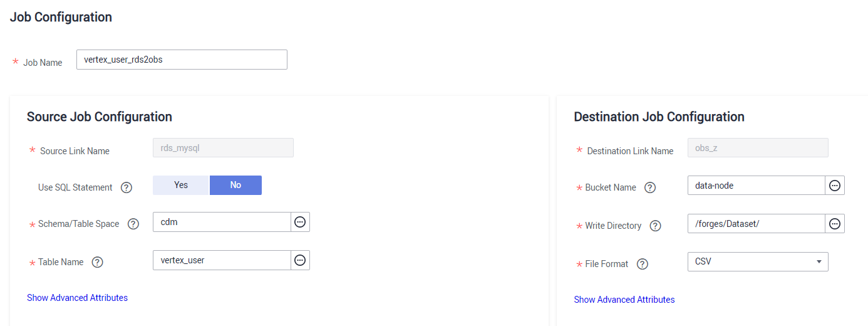
Task: Browse schemas with the cdm ellipsis icon
Action: [x=300, y=222]
